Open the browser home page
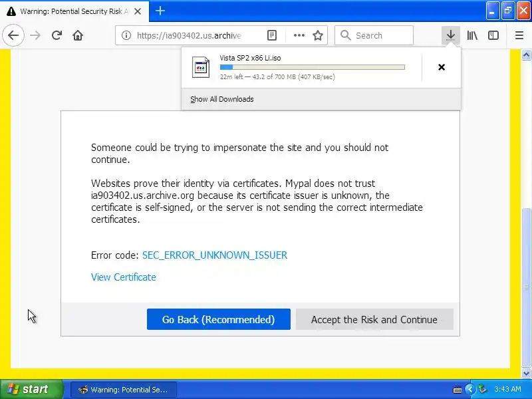Image resolution: width=532 pixels, height=399 pixels. (x=78, y=35)
